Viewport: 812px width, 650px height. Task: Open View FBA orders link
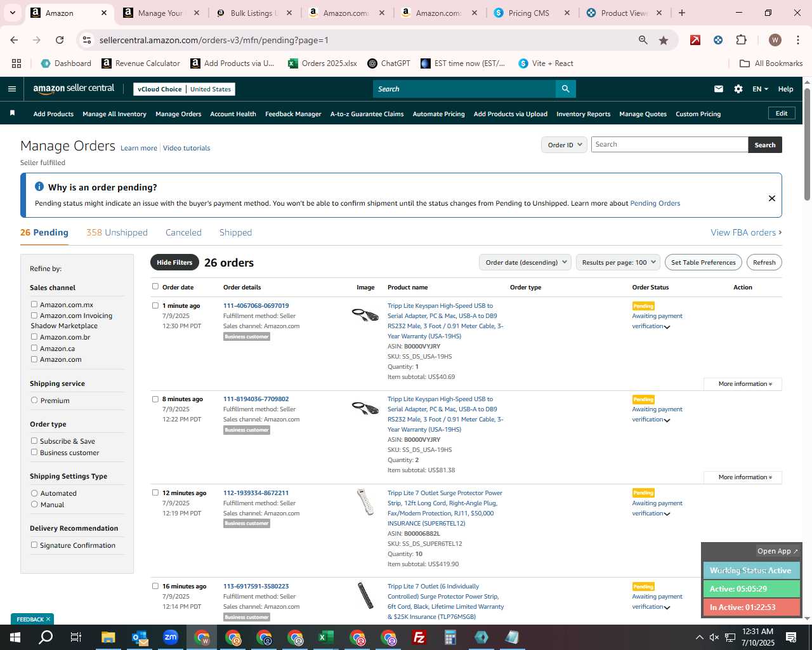pos(746,232)
